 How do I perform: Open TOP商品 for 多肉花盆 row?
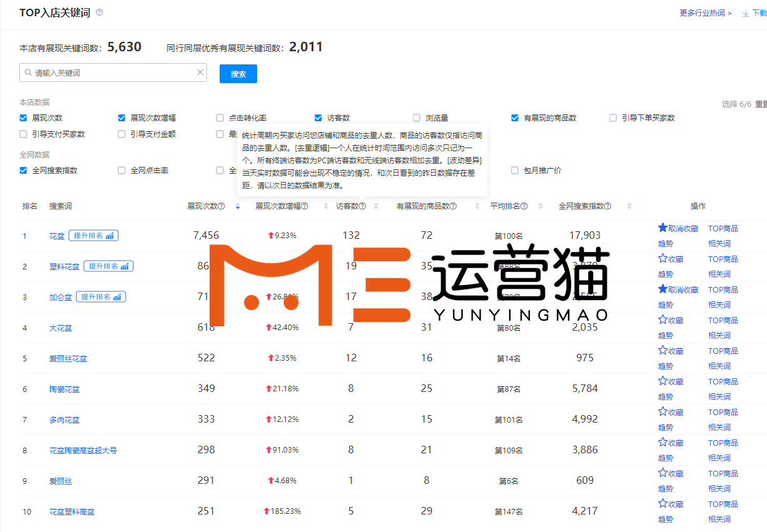(x=723, y=413)
